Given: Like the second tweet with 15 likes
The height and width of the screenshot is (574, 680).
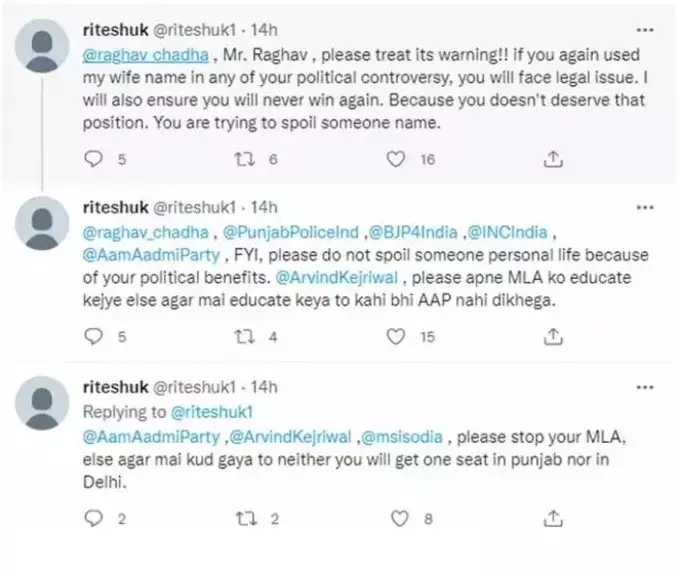Looking at the screenshot, I should (396, 337).
